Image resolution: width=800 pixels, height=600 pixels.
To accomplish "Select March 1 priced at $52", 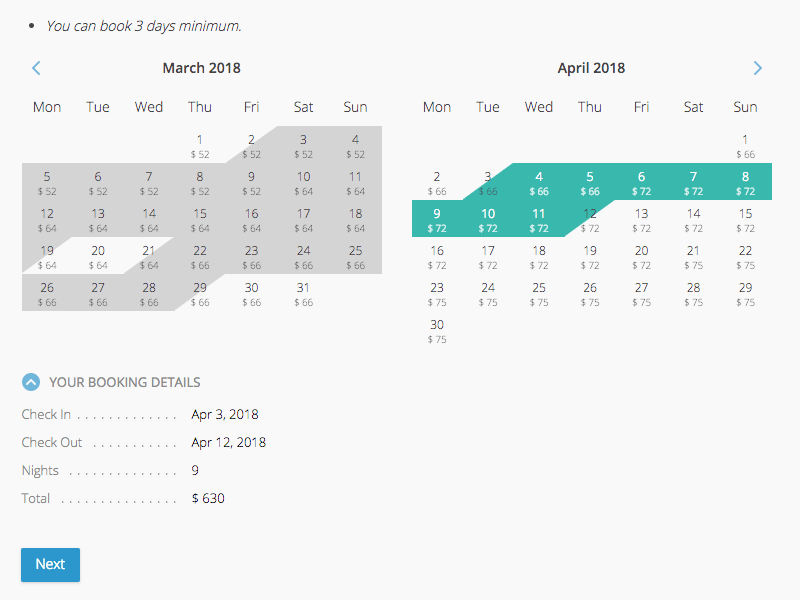I will click(199, 145).
